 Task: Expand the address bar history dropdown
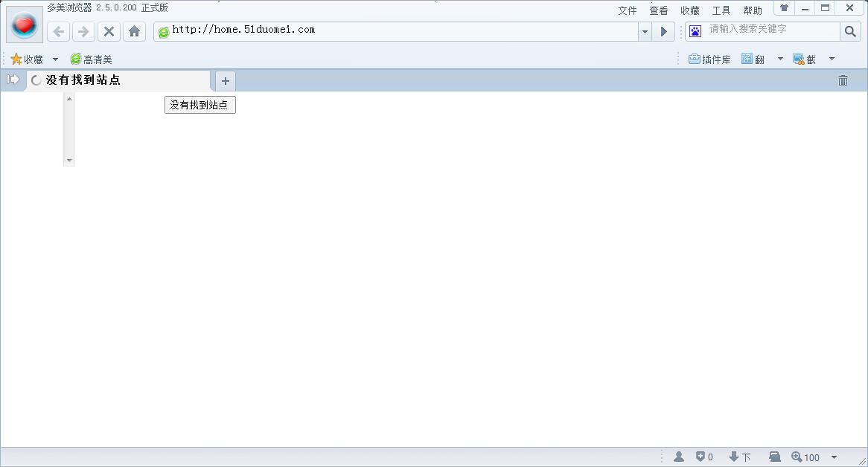[x=645, y=31]
